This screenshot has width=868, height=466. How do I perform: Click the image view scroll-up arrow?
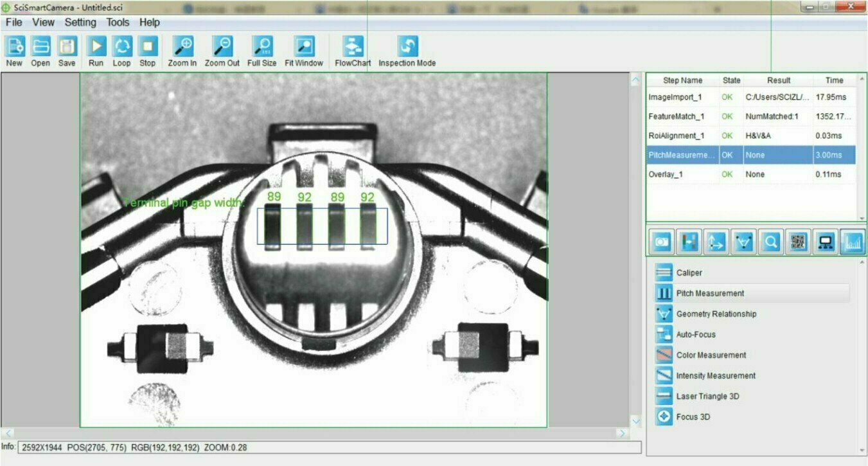pyautogui.click(x=636, y=80)
